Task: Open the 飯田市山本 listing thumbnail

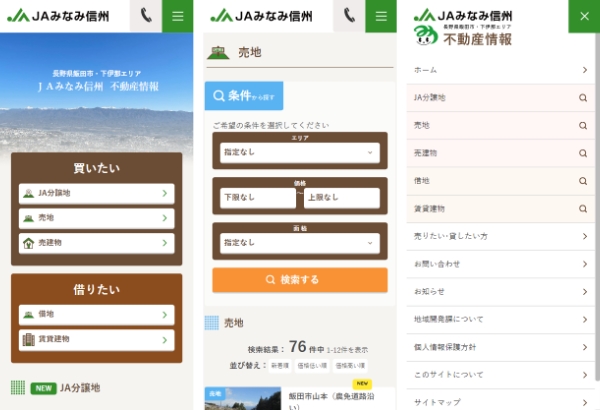Action: tap(243, 399)
